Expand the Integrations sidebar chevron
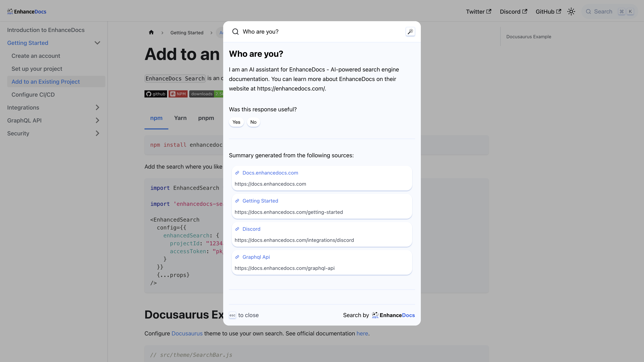The height and width of the screenshot is (362, 644). 97,107
